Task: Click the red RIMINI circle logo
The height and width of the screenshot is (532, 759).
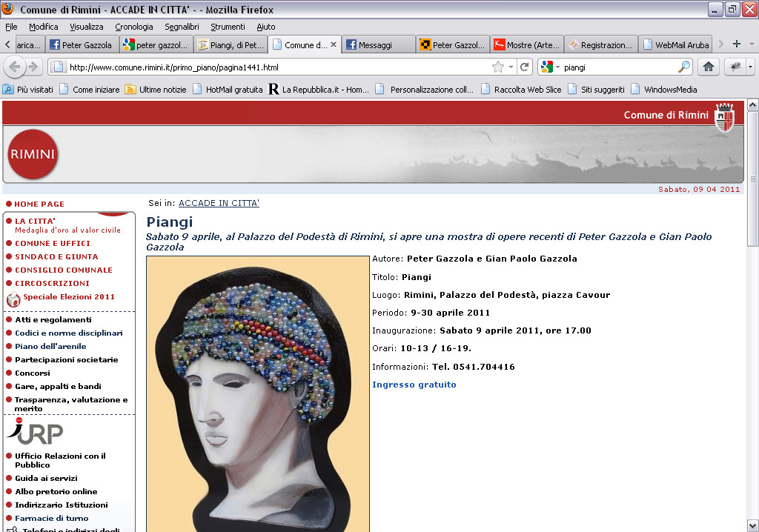Action: 33,154
